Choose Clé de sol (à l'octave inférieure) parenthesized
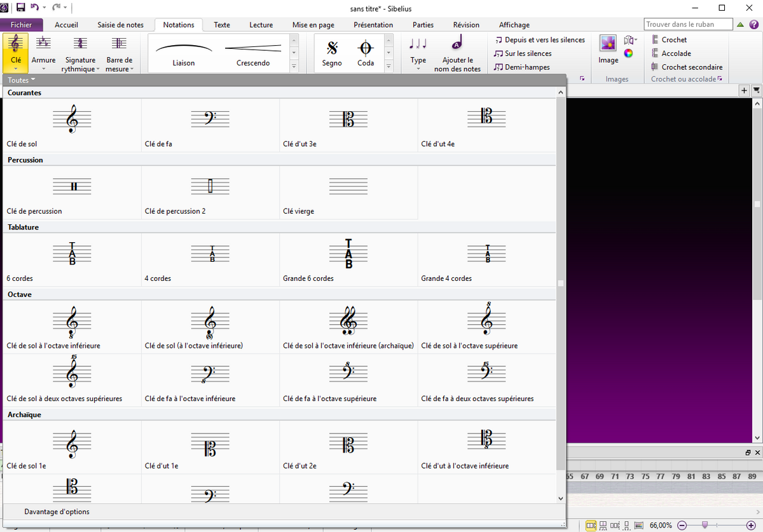 click(x=210, y=327)
